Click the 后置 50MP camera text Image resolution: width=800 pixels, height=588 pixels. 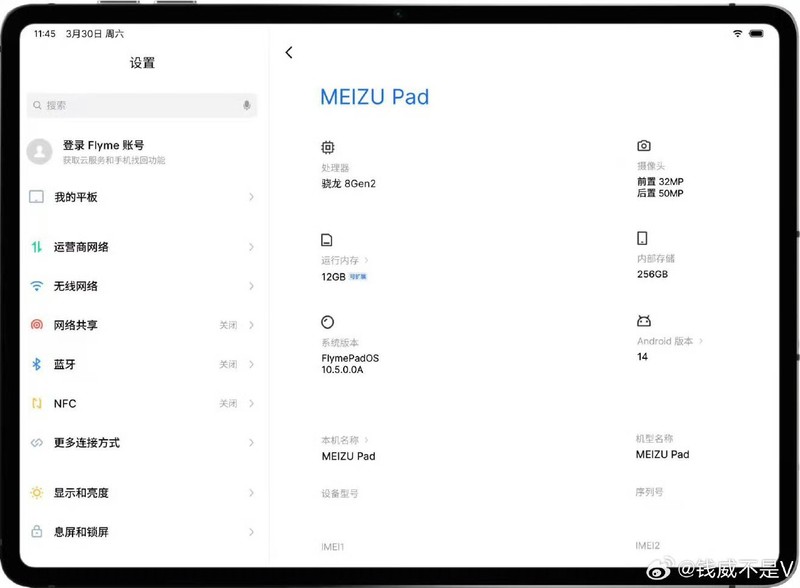coord(660,193)
